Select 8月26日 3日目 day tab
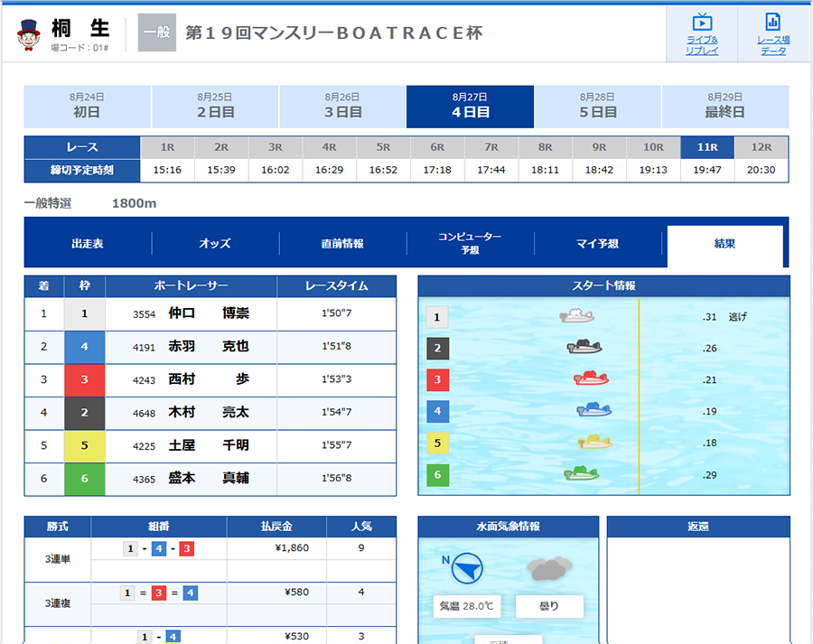Viewport: 813px width, 644px height. pos(342,107)
